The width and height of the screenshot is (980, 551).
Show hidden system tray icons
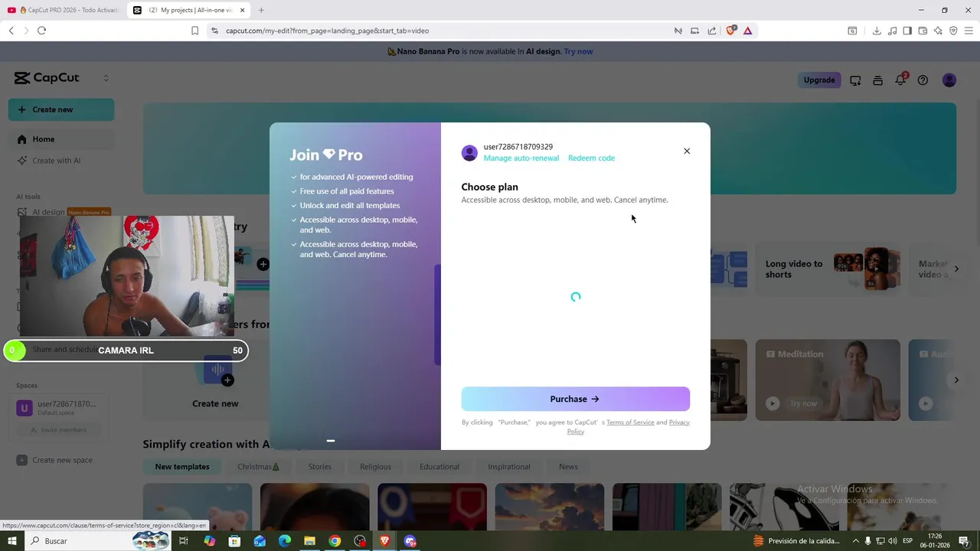[x=856, y=541]
